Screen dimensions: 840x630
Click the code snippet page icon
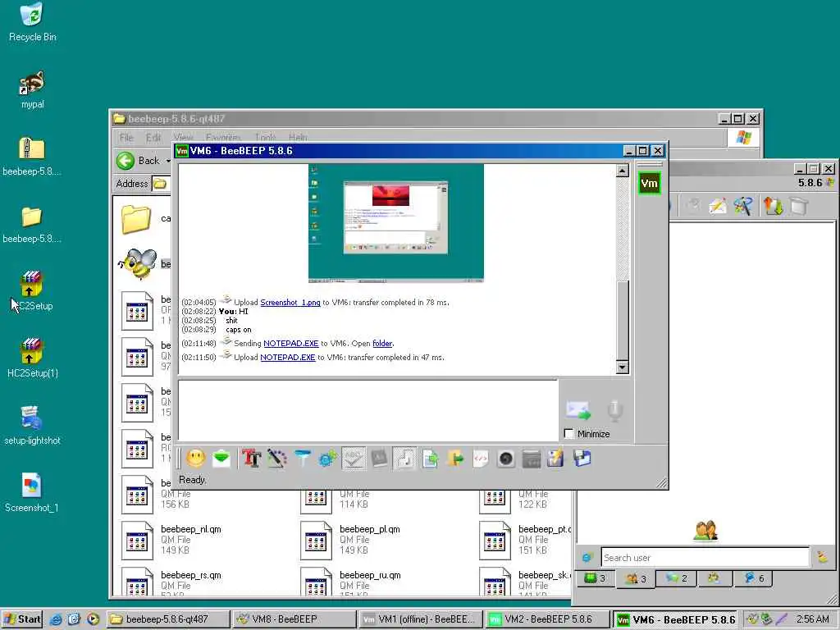(x=481, y=459)
